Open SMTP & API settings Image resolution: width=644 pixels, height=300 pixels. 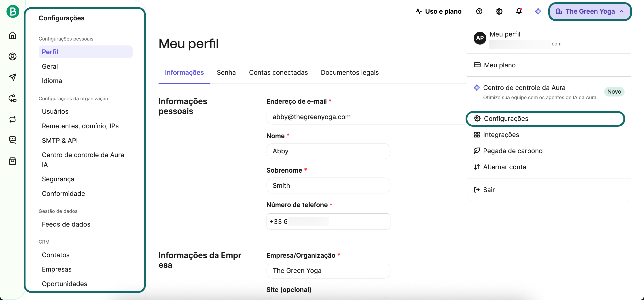[x=60, y=141]
